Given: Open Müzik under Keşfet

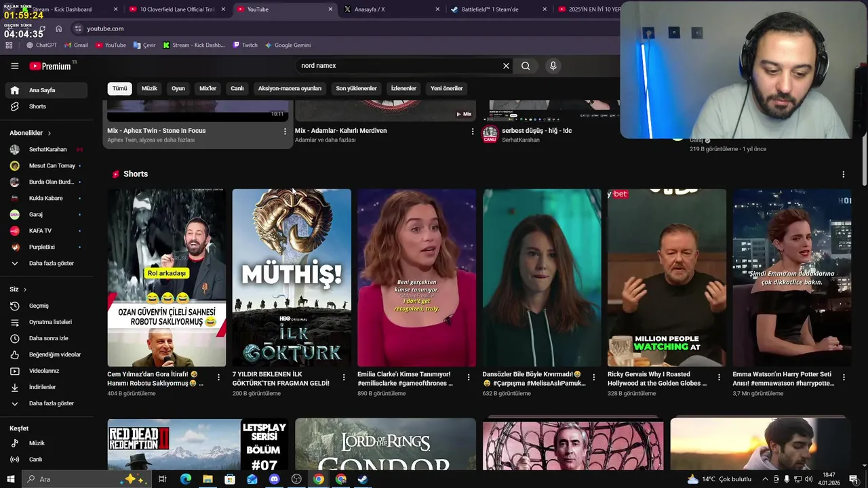Looking at the screenshot, I should coord(46,443).
